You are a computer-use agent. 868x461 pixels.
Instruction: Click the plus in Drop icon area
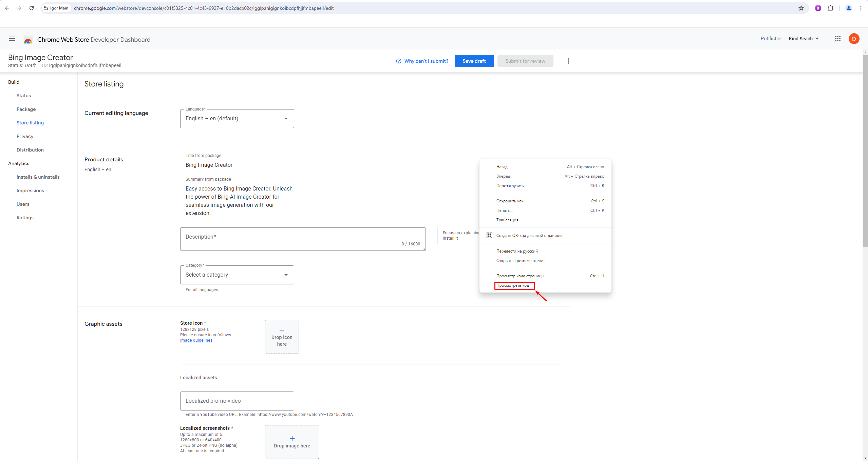(282, 330)
